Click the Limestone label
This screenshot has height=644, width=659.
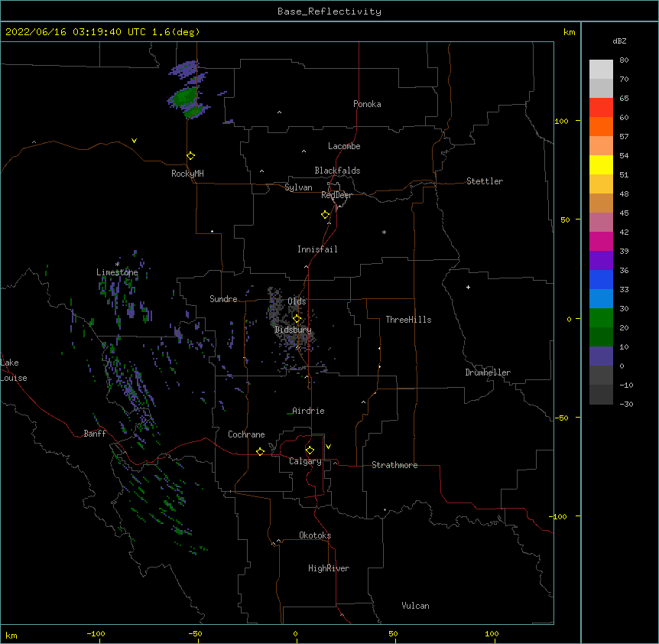tap(117, 272)
